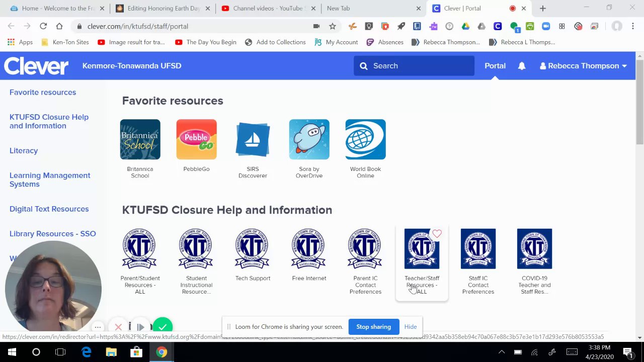The width and height of the screenshot is (644, 362).
Task: Open the Free Internet tile
Action: [x=309, y=249]
